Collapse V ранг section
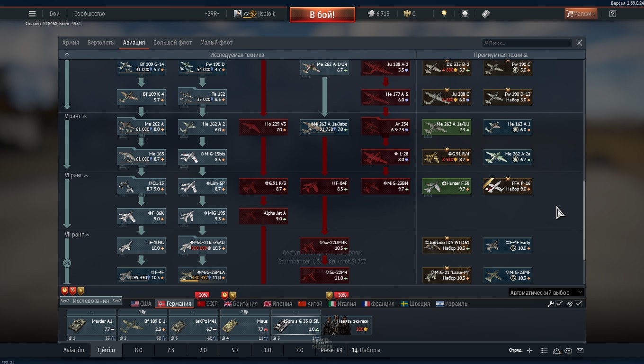This screenshot has height=364, width=644. [76, 116]
